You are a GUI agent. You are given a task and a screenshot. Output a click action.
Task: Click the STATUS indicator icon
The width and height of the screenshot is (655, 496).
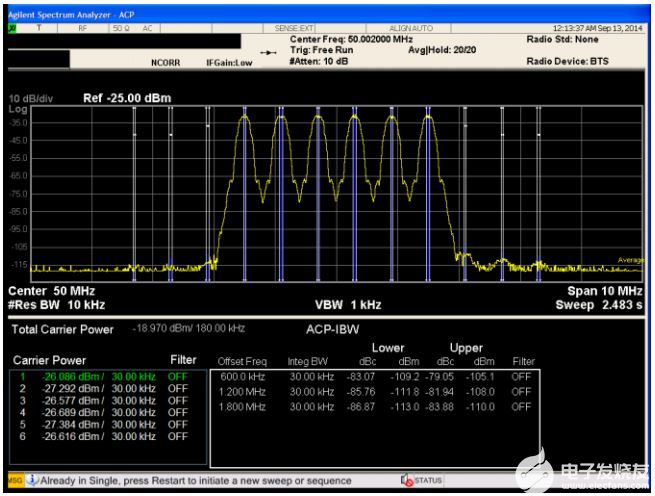406,480
